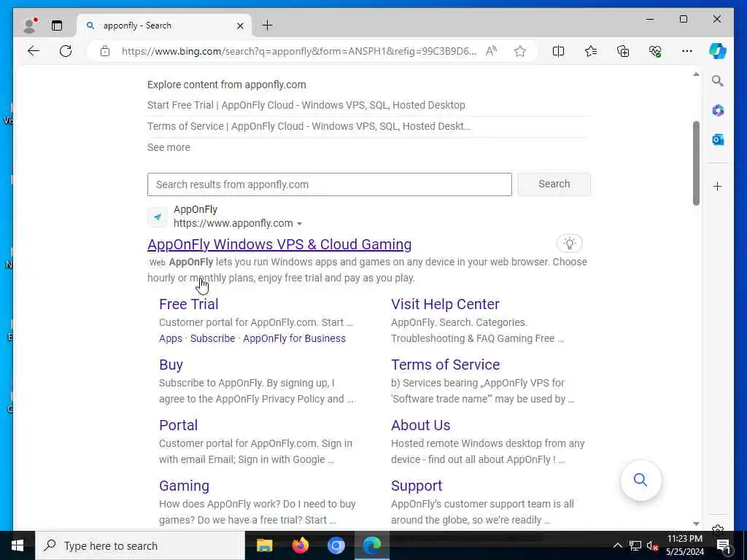Click scrollbar down arrow
Screen dimensions: 747x560
[x=696, y=524]
